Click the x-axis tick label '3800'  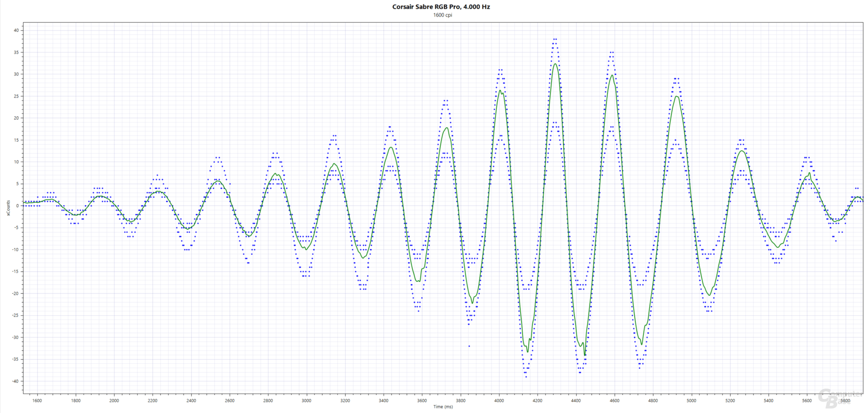click(x=461, y=400)
